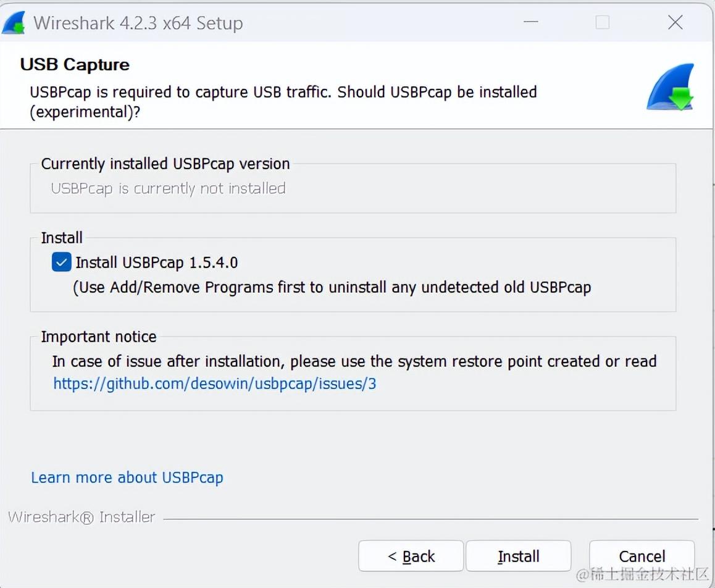
Task: Click the 'USBPcap is required' description text
Action: tap(283, 102)
